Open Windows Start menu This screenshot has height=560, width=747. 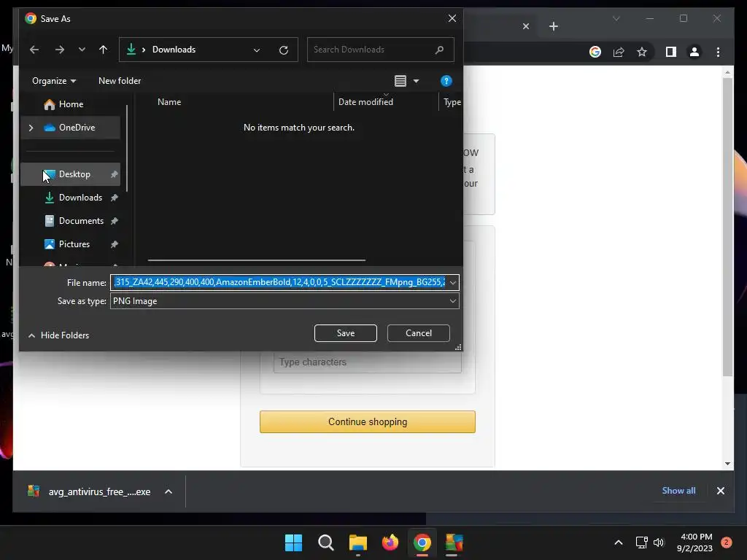coord(293,542)
